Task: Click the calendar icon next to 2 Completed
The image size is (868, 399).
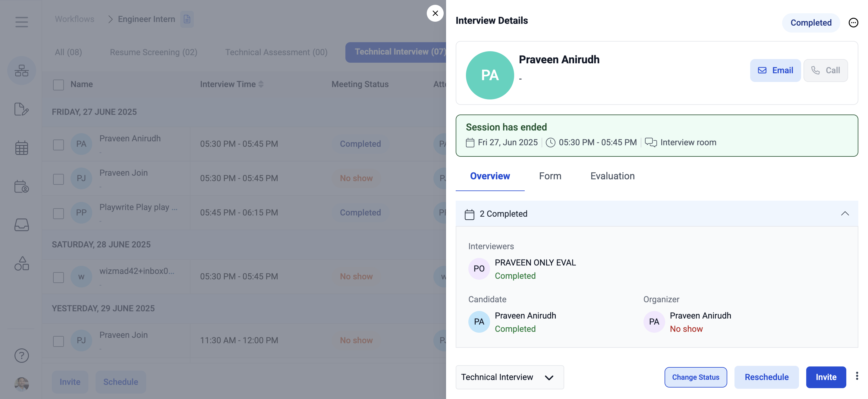Action: (469, 214)
